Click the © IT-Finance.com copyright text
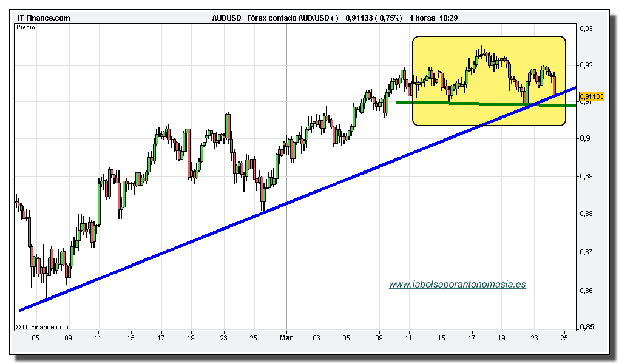The width and height of the screenshot is (619, 364). click(x=42, y=327)
